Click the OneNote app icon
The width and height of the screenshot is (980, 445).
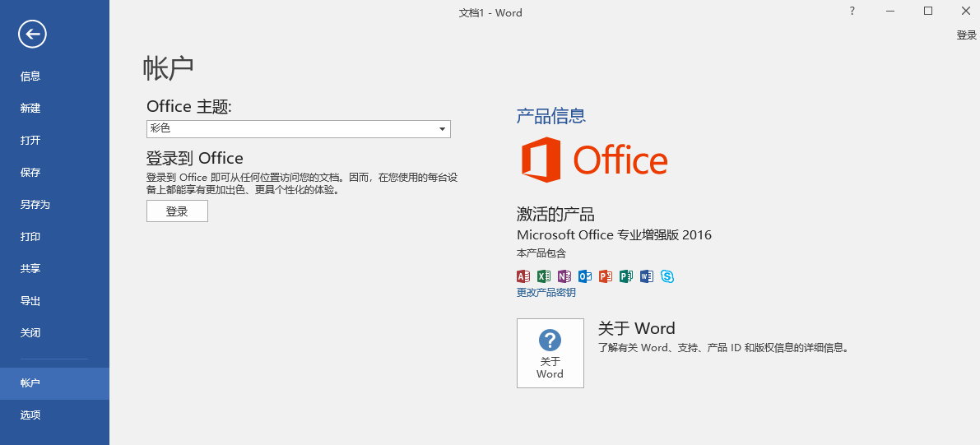point(564,276)
